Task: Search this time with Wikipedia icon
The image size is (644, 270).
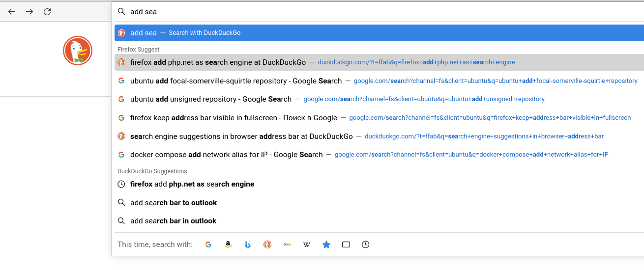Action: point(307,244)
